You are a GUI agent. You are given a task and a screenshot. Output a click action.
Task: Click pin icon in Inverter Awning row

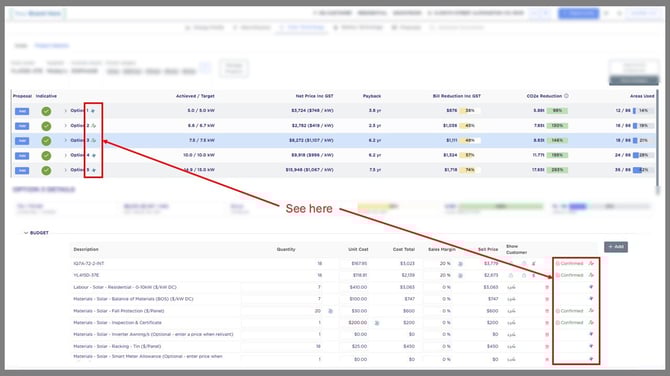pos(591,334)
